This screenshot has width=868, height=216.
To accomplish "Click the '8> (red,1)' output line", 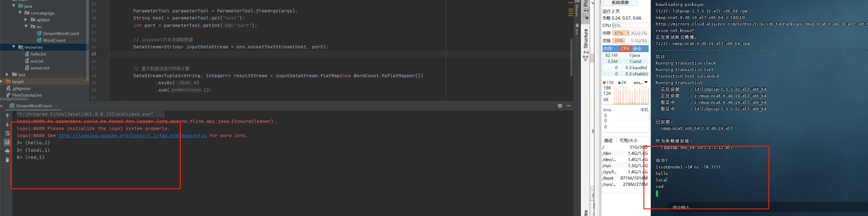I will 30,157.
